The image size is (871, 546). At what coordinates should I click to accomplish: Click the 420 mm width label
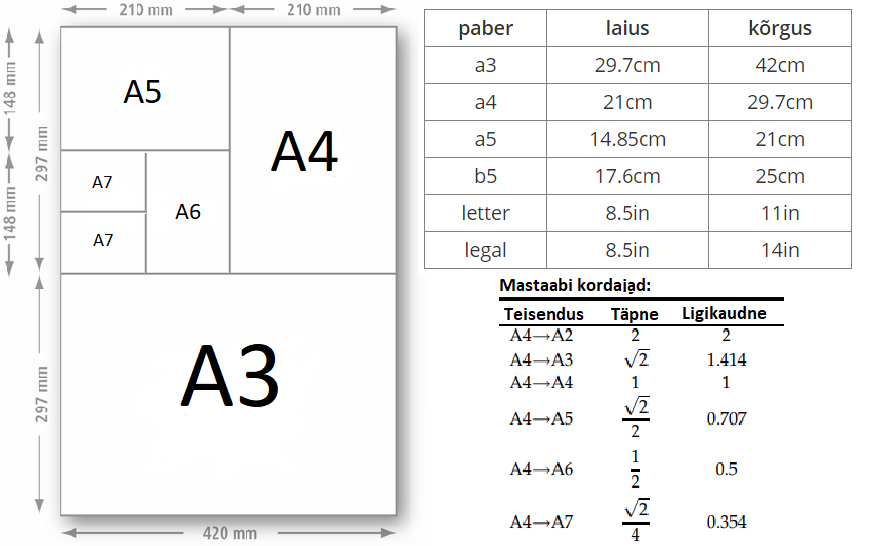coord(231,534)
